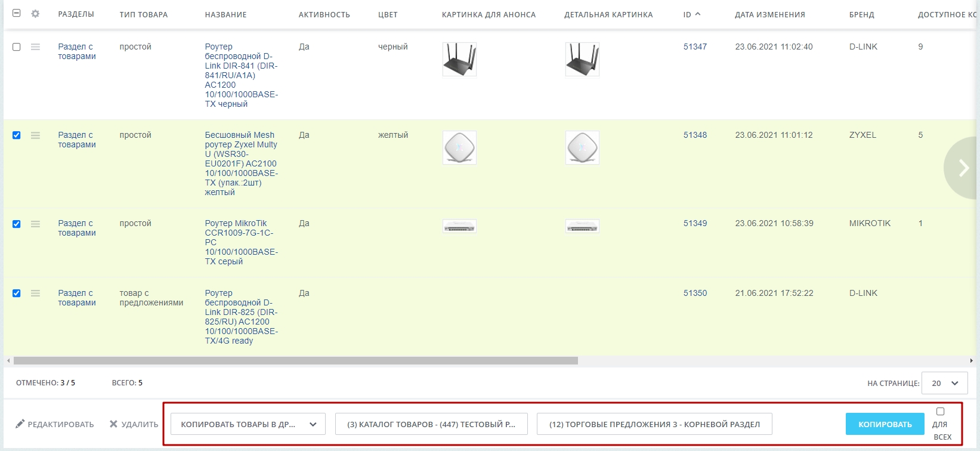The width and height of the screenshot is (980, 451).
Task: Enable the 'Для всех' checkbox
Action: coord(940,412)
